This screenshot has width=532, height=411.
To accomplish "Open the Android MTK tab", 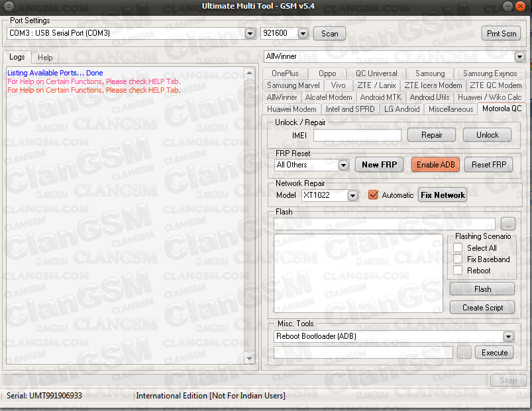I will pos(381,97).
